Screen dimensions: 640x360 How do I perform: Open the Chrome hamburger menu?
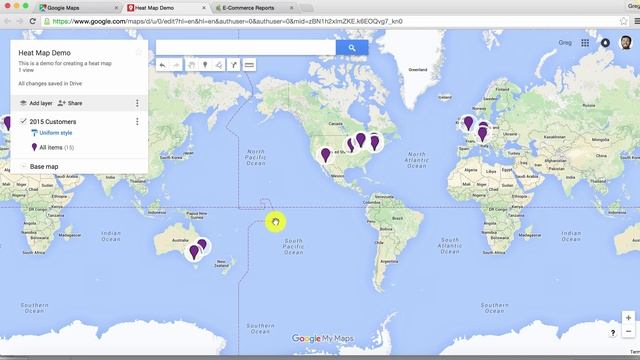[x=637, y=21]
